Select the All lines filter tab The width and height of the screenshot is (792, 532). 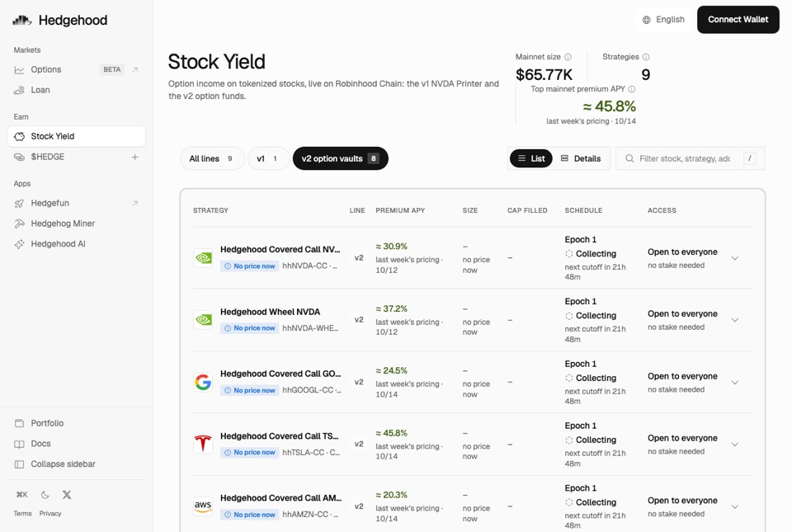pos(212,158)
